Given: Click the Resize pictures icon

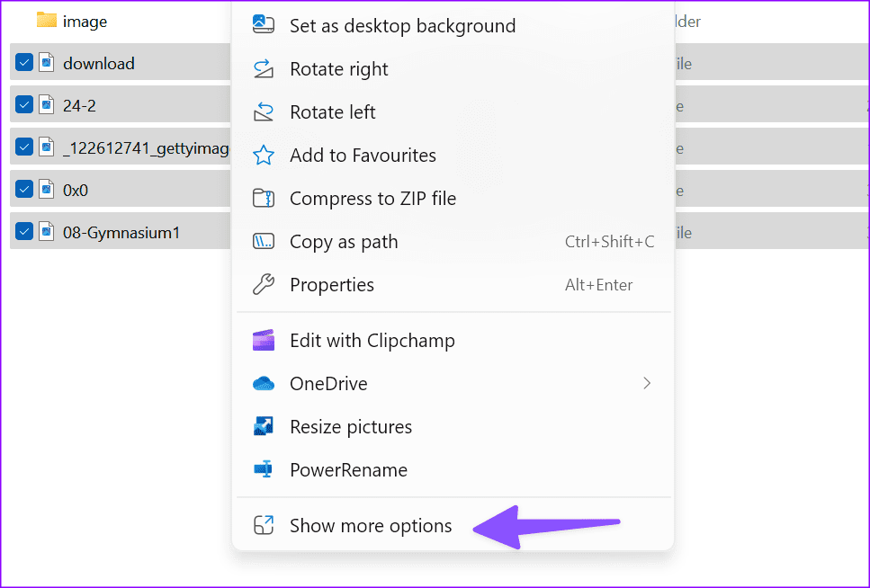Looking at the screenshot, I should [x=263, y=426].
